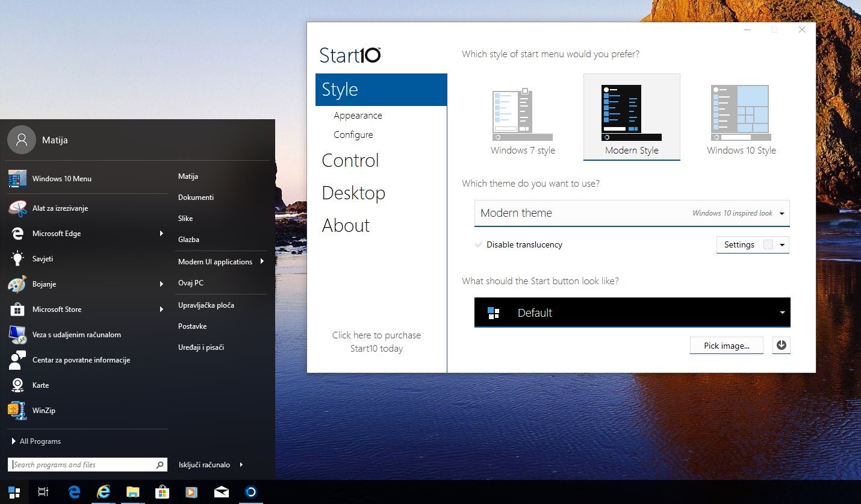Expand the Microsoft Store submenu arrow
Viewport: 861px width, 504px height.
161,310
